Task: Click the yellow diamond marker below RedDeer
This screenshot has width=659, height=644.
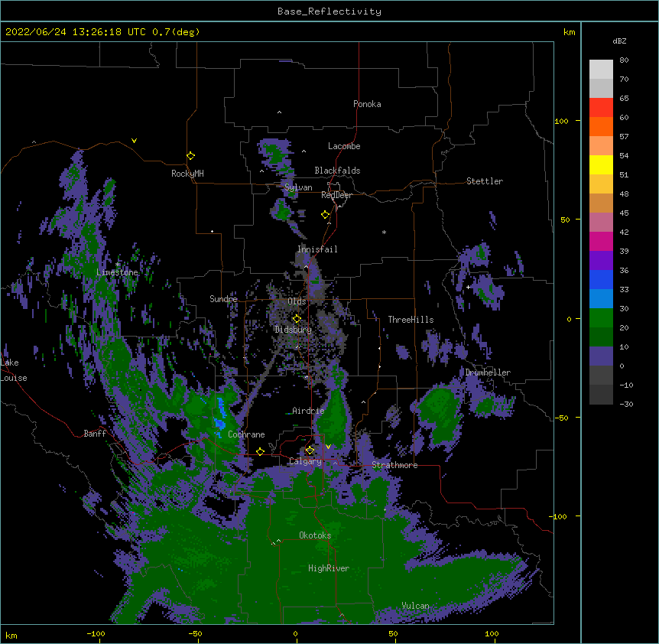Action: (x=325, y=215)
